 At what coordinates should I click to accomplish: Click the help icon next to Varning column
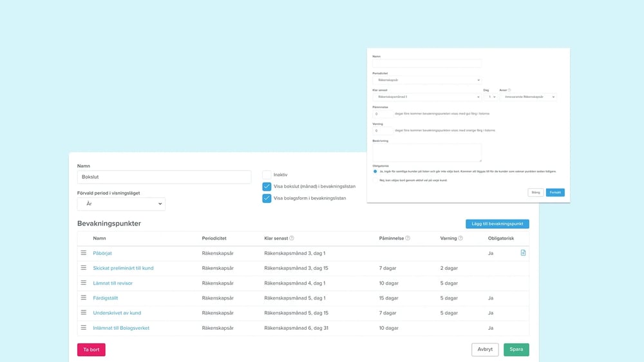[x=461, y=238]
